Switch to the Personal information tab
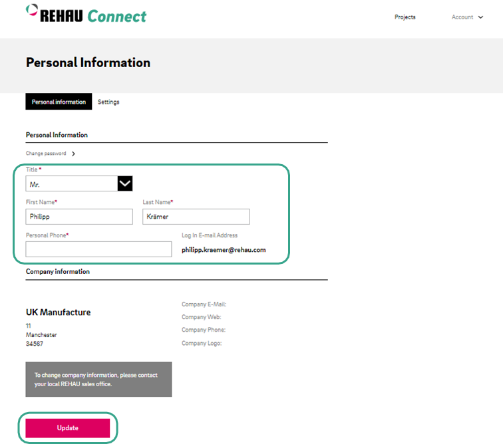Screen dimensions: 503x448 59,102
